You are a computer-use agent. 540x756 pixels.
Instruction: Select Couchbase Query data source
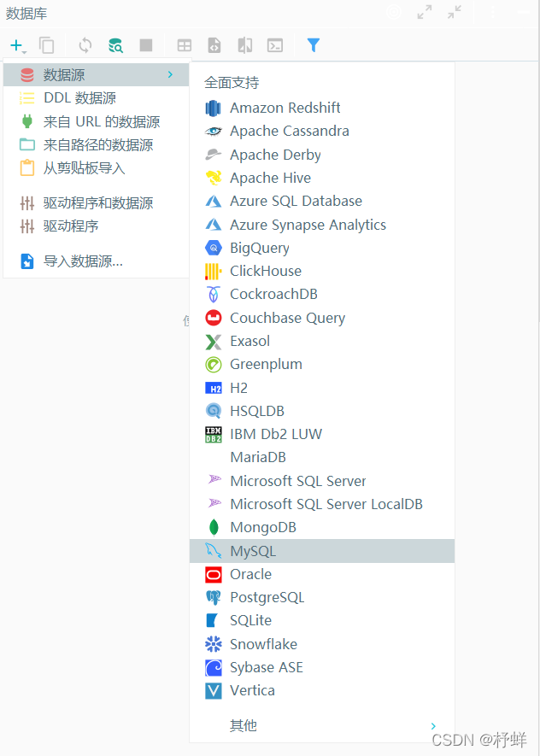(322, 318)
